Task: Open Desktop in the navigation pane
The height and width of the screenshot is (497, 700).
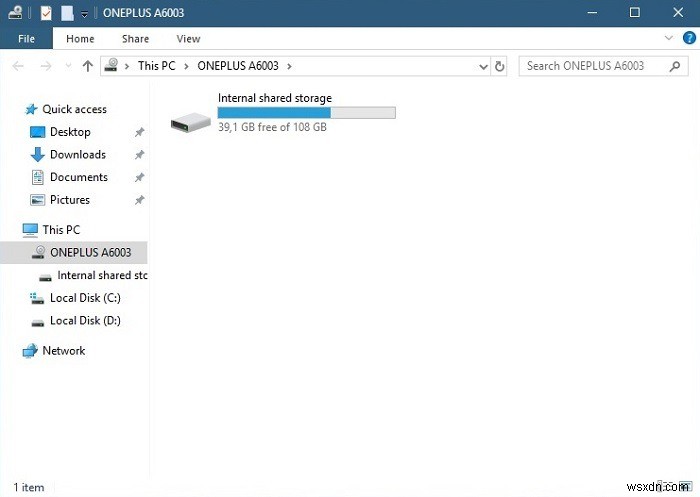Action: coord(70,132)
